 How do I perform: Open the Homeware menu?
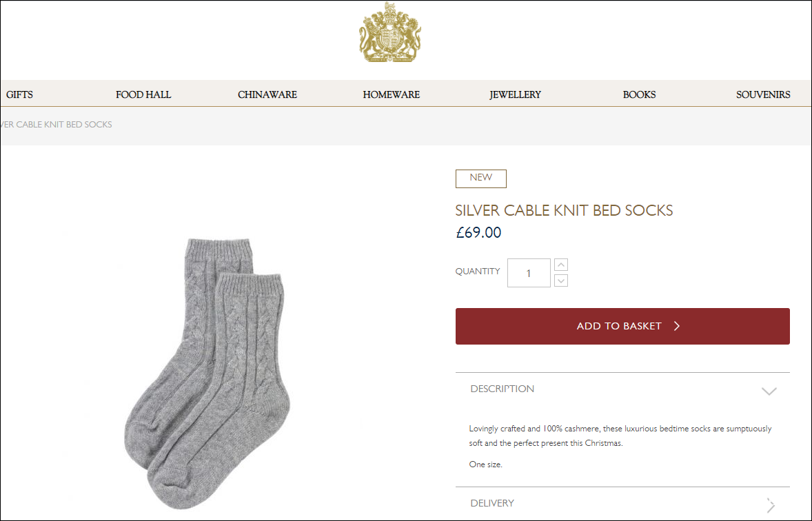point(392,94)
